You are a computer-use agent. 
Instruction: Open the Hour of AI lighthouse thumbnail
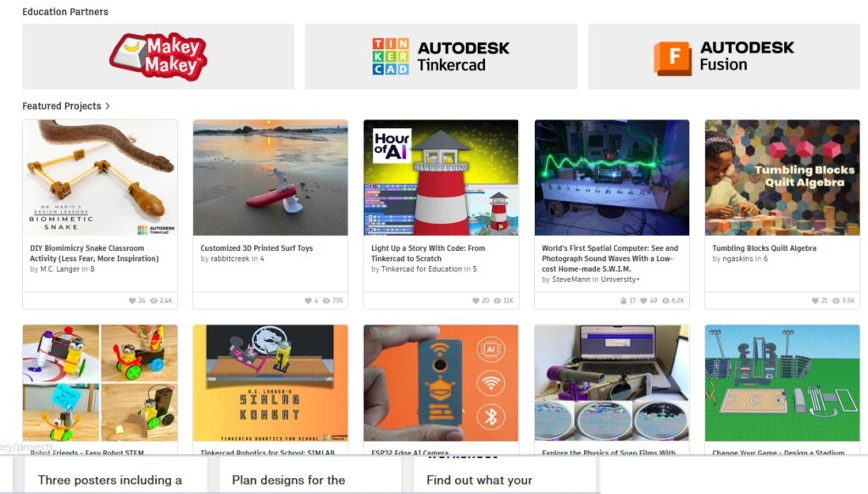tap(441, 178)
